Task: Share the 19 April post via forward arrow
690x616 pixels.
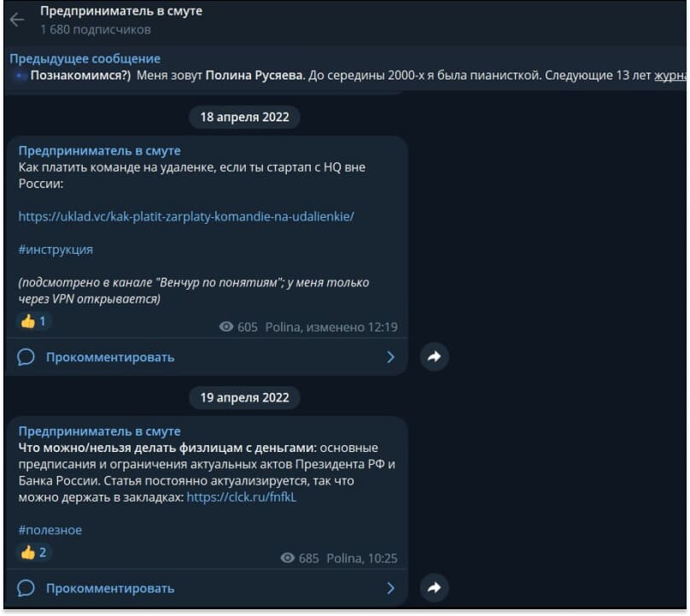Action: click(435, 588)
